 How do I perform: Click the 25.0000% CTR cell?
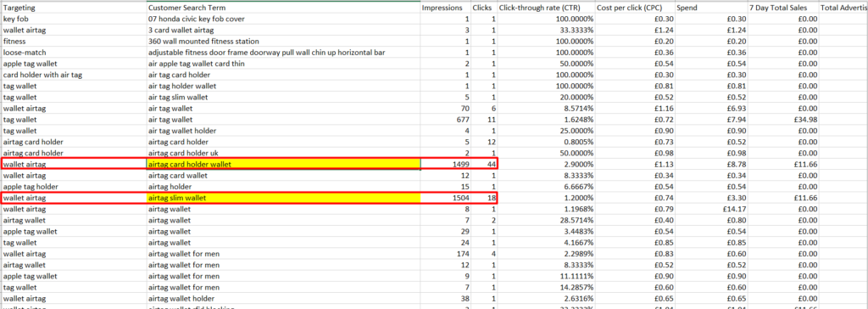pos(546,131)
